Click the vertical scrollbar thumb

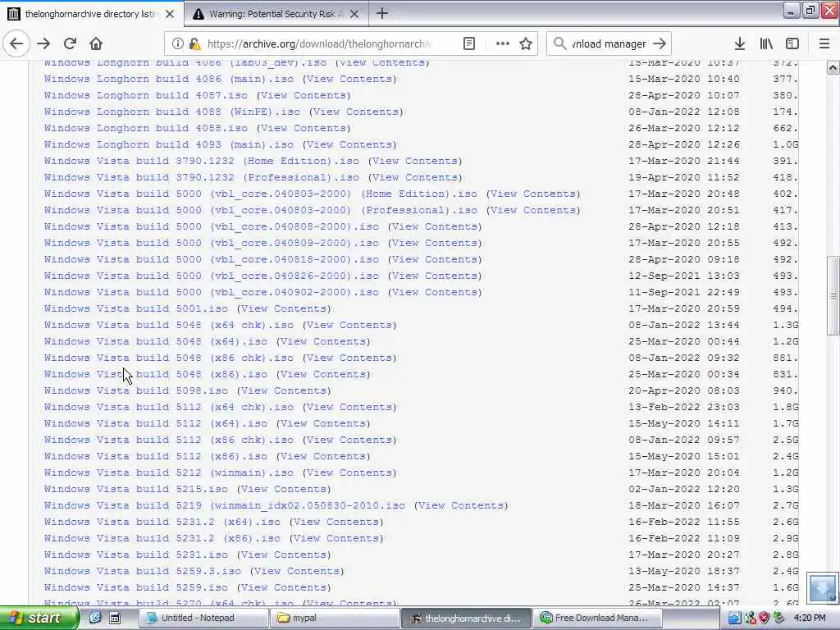tap(833, 295)
